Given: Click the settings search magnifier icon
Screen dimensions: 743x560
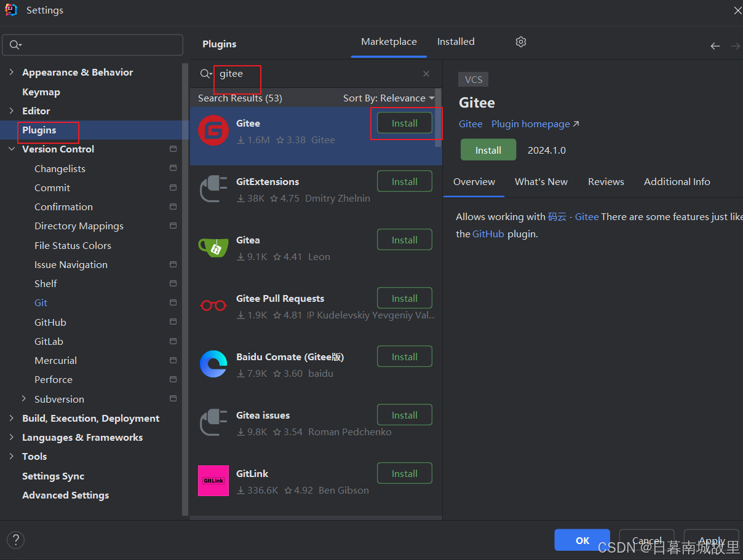Looking at the screenshot, I should coord(15,45).
